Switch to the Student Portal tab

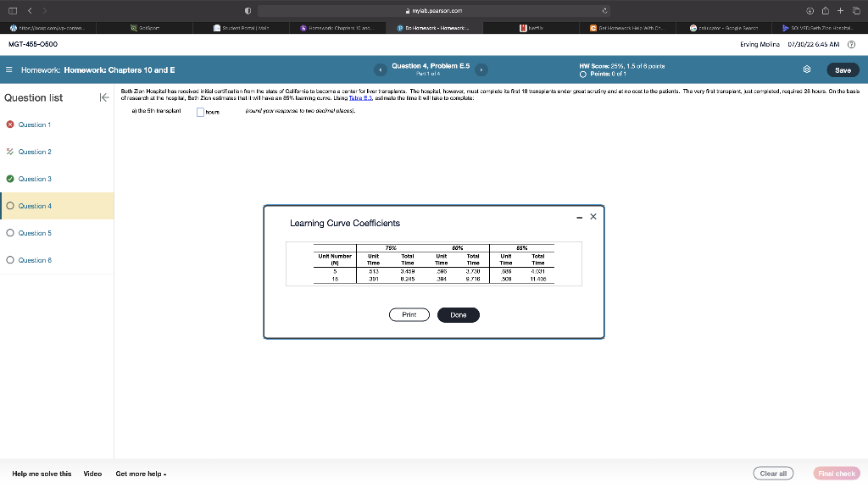tap(241, 28)
